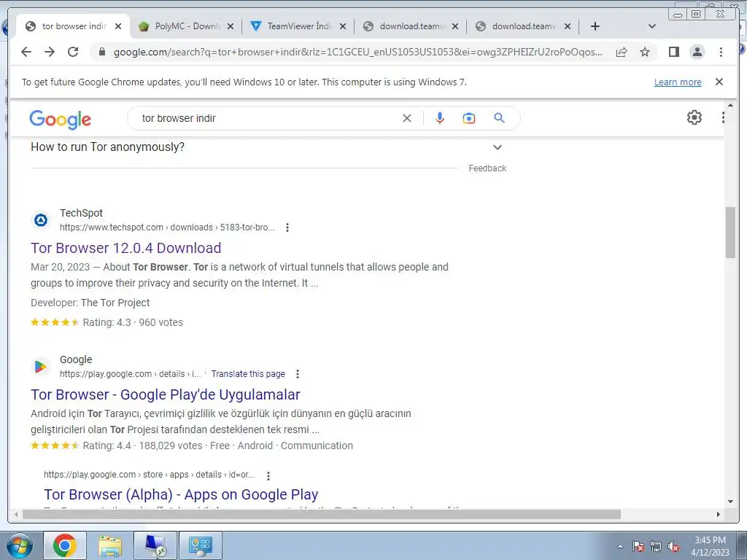Go back with the browser back arrow
Image resolution: width=747 pixels, height=560 pixels.
pyautogui.click(x=26, y=52)
